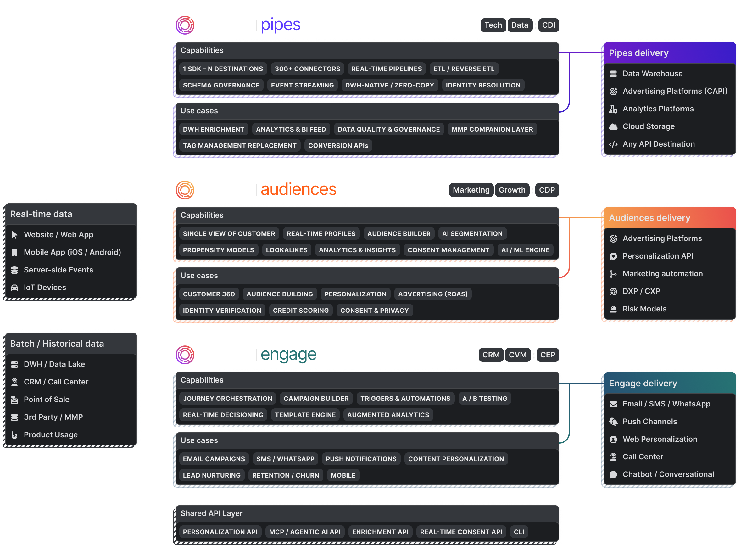Select the Point of Sale icon
Screen dimensions: 741x560
(x=15, y=399)
